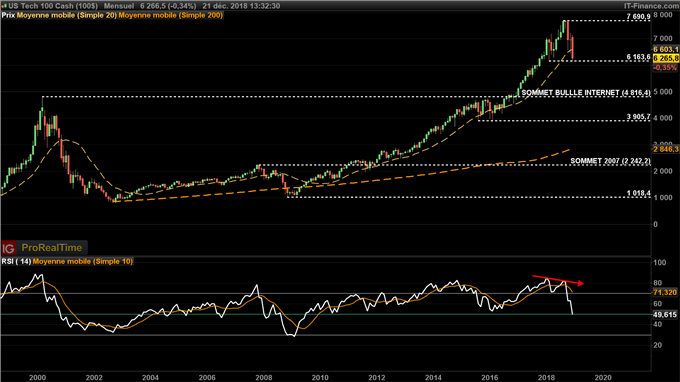Open the RSI (14) indicator label
The image size is (680, 382).
pos(16,261)
